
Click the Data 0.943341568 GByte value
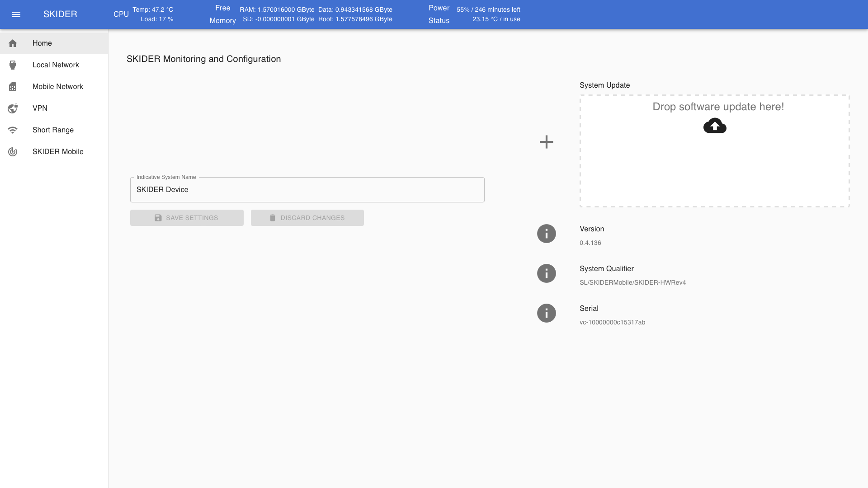(x=355, y=9)
